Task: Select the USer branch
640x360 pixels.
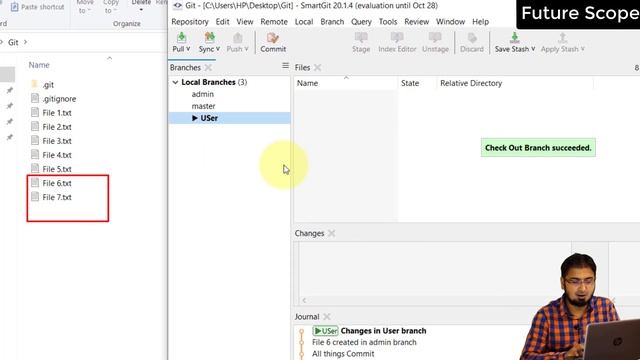Action: 229,118
